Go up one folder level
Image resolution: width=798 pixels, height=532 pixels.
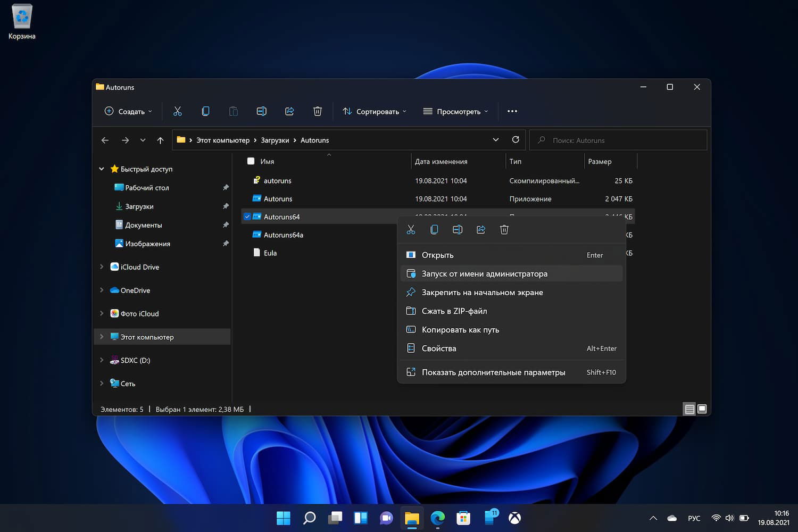click(x=160, y=140)
